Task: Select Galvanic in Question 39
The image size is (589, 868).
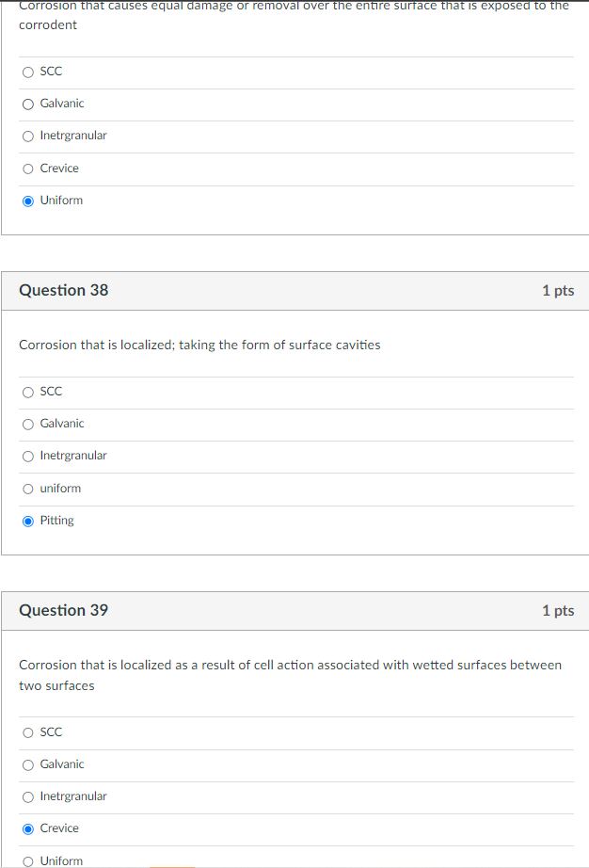Action: 28,765
